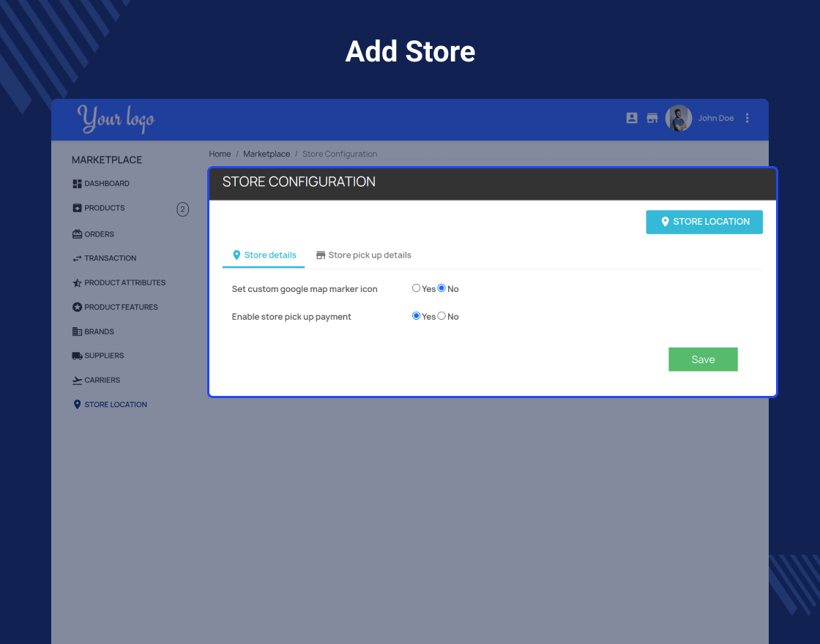Viewport: 820px width, 644px height.
Task: Switch to Store pick up details tab
Action: [x=363, y=255]
